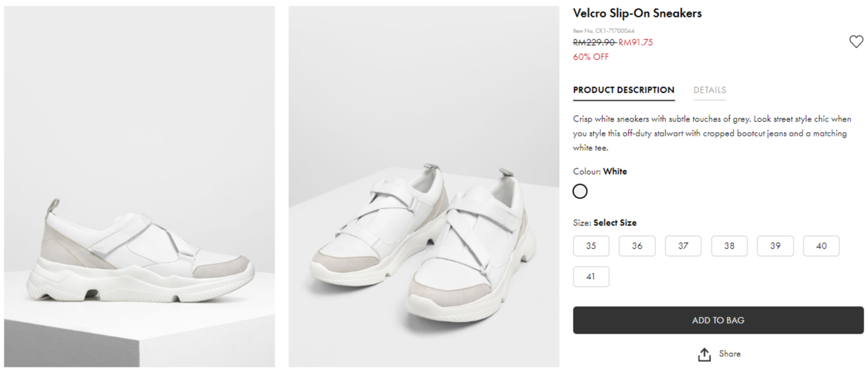Choose size 39 button
Viewport: 868px width, 375px height.
click(x=775, y=246)
